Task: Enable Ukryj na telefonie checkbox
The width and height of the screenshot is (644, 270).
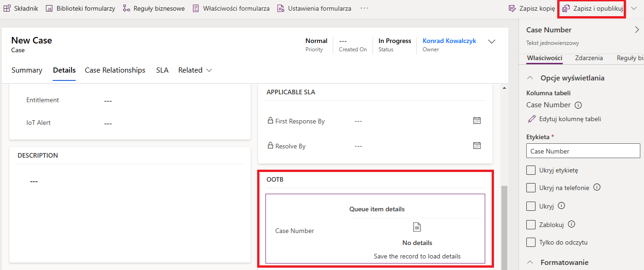Action: coord(531,188)
